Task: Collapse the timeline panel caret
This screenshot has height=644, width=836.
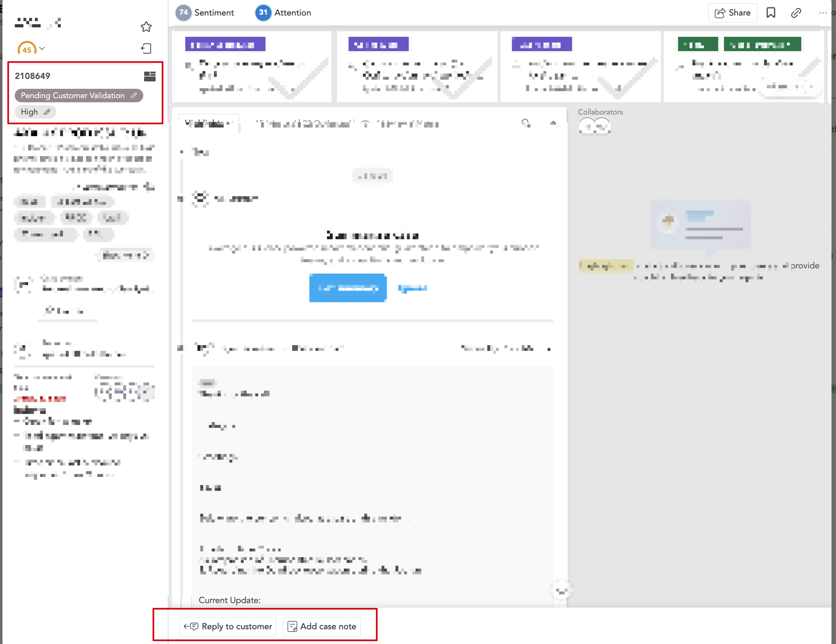Action: coord(553,123)
